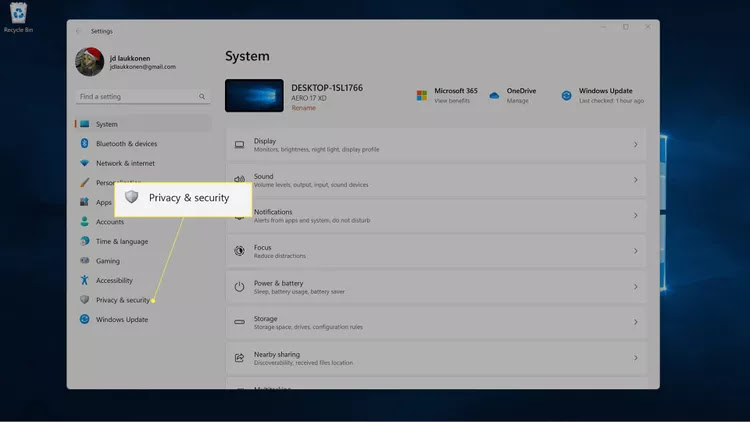This screenshot has height=422, width=750.
Task: Open Storage settings row
Action: pos(436,322)
